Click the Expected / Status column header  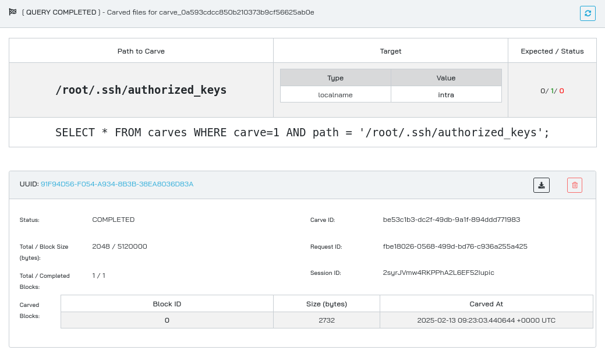552,51
